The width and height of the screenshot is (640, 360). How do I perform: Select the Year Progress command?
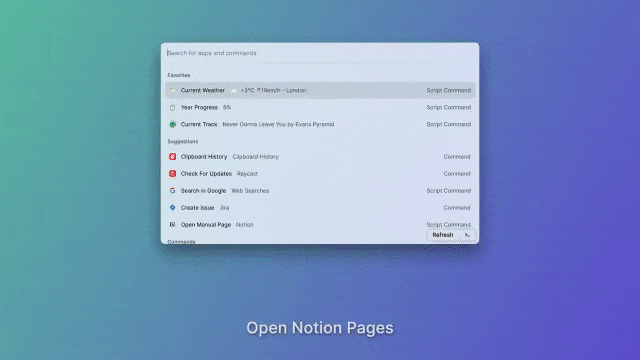click(320, 107)
